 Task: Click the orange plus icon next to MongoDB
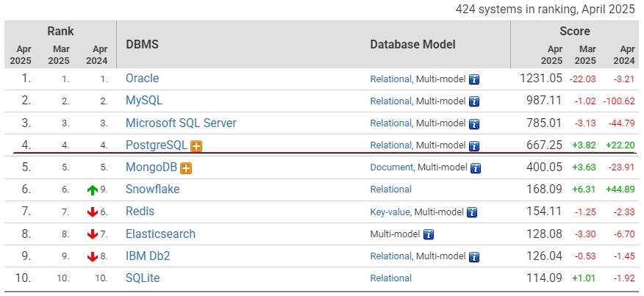coord(186,168)
